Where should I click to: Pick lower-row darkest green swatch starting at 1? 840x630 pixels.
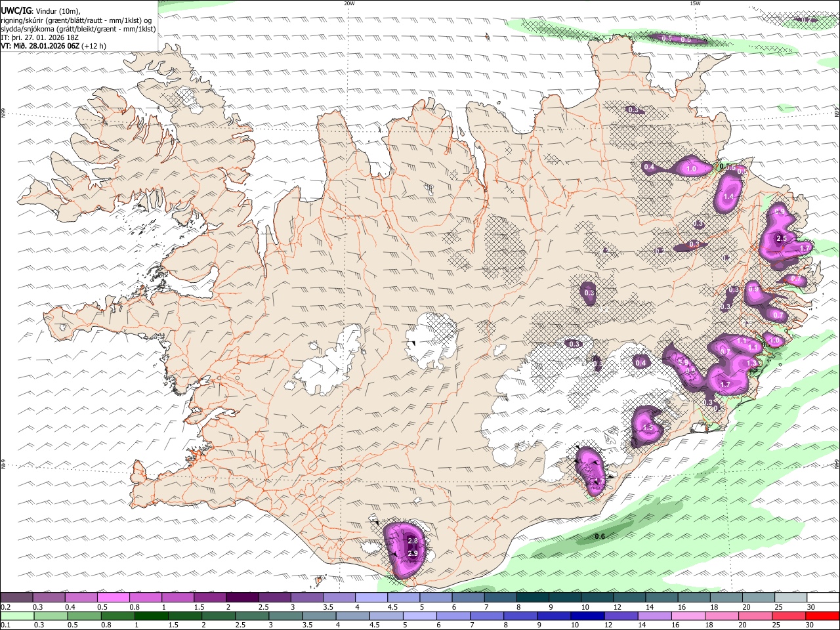151,616
